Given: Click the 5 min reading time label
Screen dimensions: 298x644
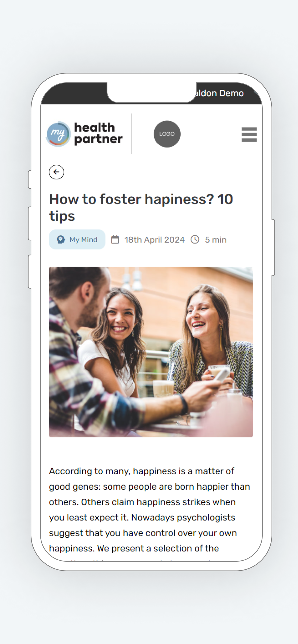Looking at the screenshot, I should point(215,240).
